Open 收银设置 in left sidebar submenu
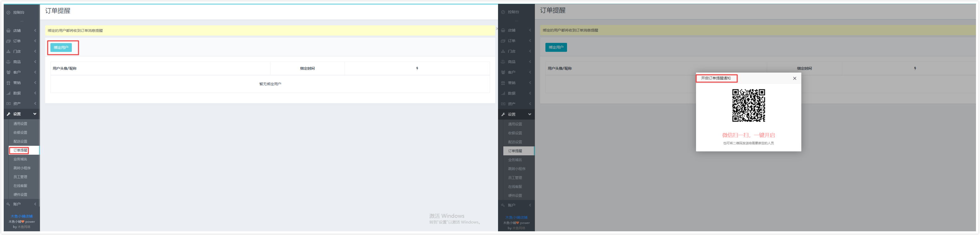Screen dimensions: 980x235 20,133
